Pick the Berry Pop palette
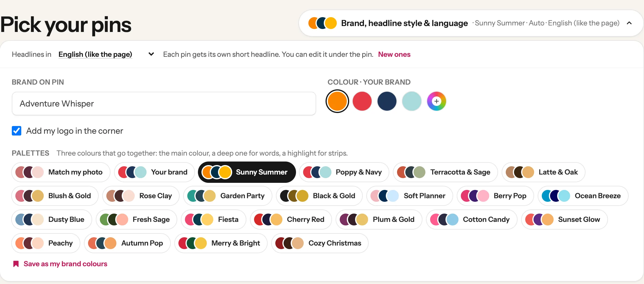The image size is (644, 284). [495, 196]
